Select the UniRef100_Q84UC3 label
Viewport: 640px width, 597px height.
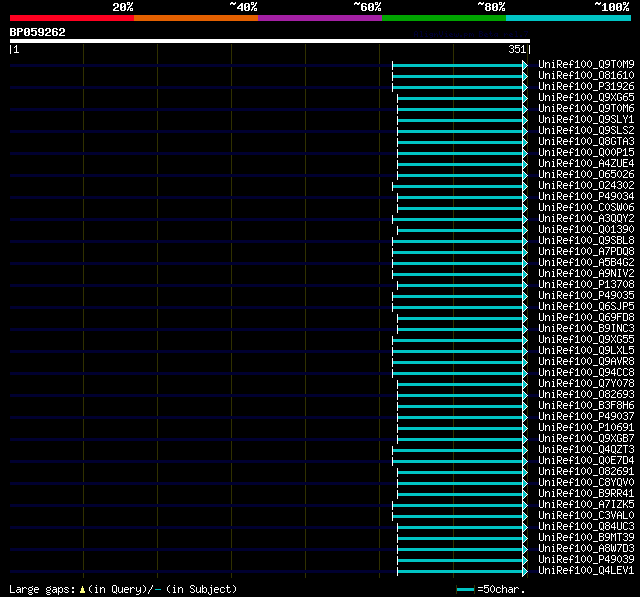click(x=586, y=527)
